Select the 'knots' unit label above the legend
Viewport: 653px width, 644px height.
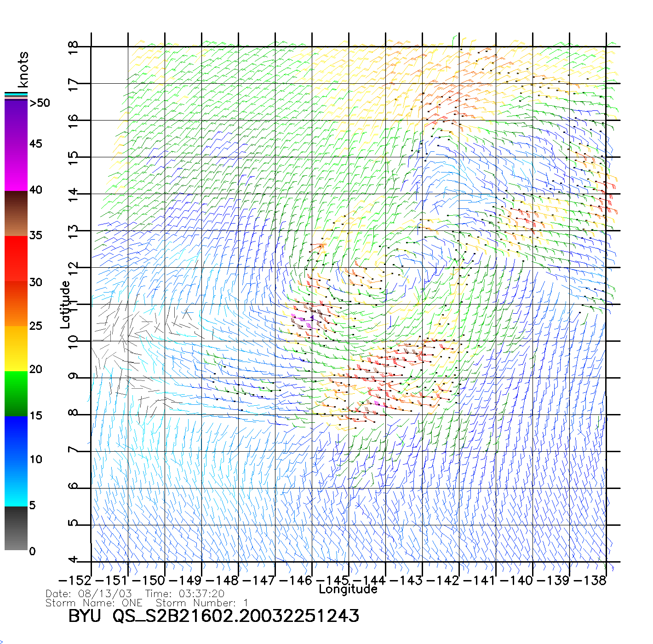coord(23,69)
